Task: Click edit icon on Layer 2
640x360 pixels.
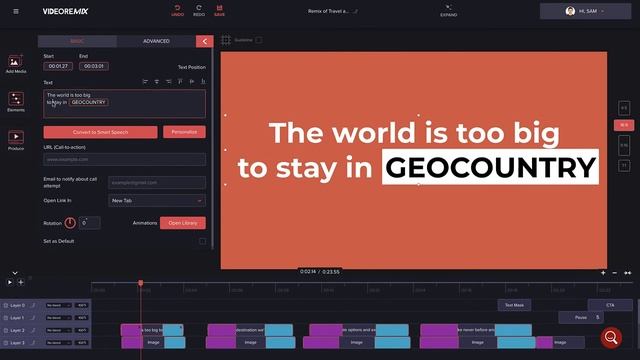Action: click(33, 330)
